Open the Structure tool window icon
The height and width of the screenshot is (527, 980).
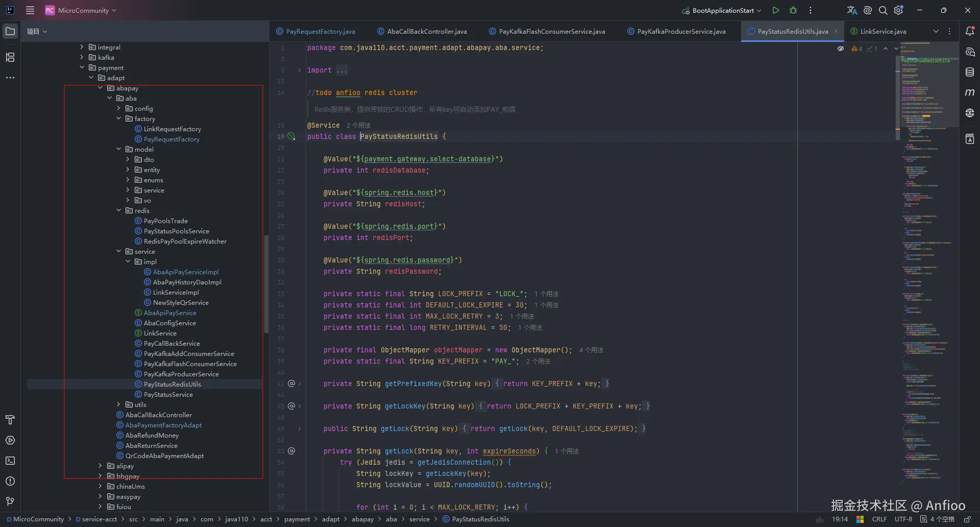click(10, 57)
